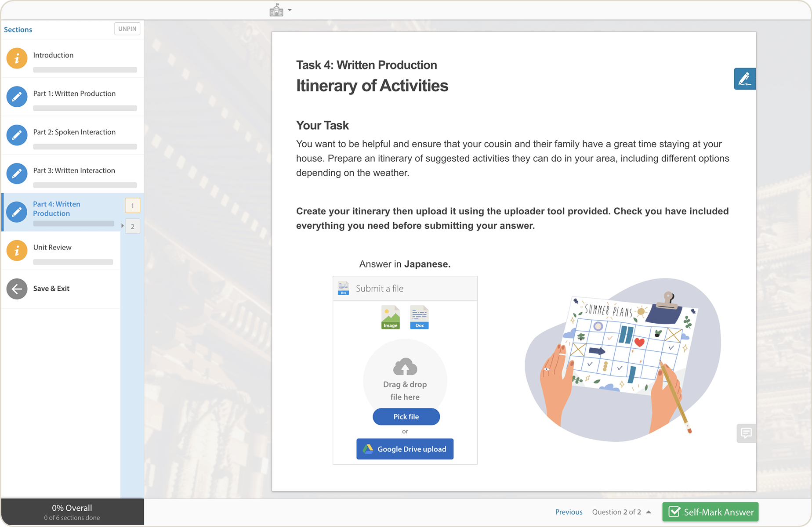812x527 pixels.
Task: Expand the dropdown beside the school icon
Action: pos(290,10)
